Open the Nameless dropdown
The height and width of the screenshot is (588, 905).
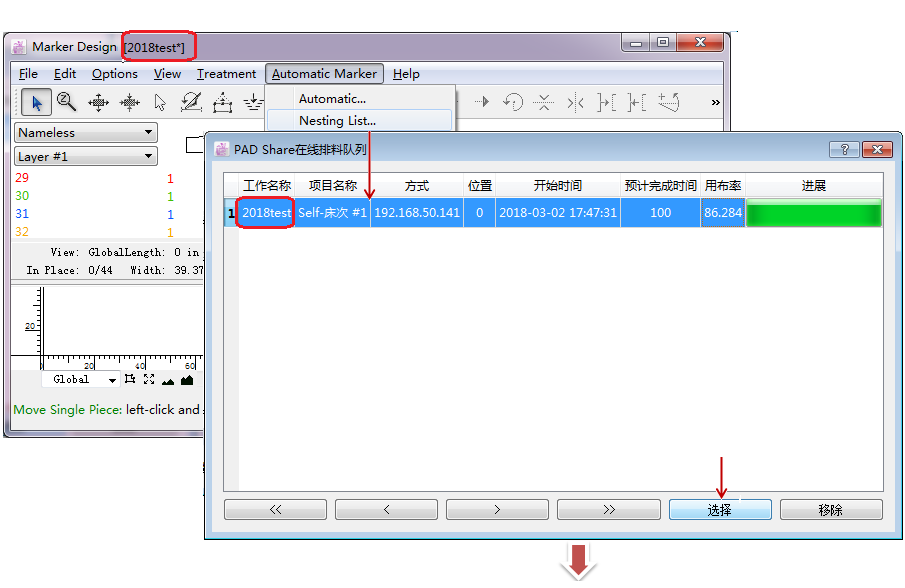tap(86, 133)
